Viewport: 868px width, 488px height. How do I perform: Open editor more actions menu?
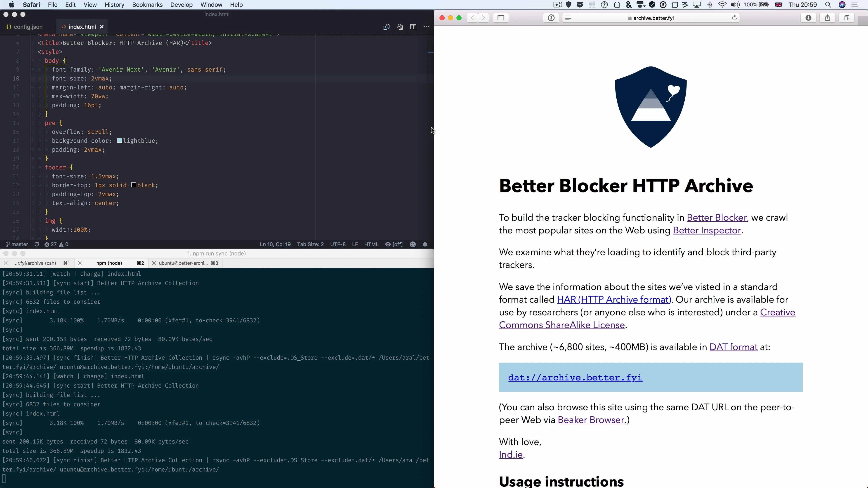[x=427, y=27]
